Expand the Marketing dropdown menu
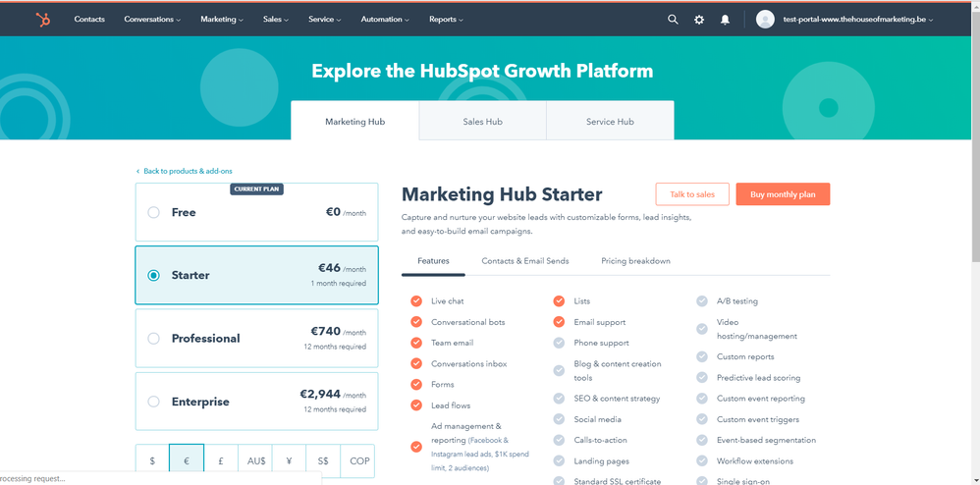This screenshot has width=980, height=485. pyautogui.click(x=222, y=20)
